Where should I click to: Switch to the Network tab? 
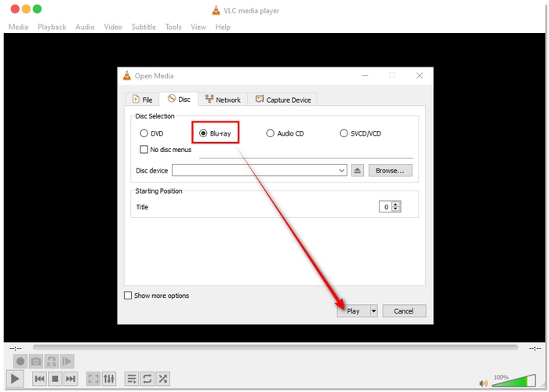pos(223,100)
